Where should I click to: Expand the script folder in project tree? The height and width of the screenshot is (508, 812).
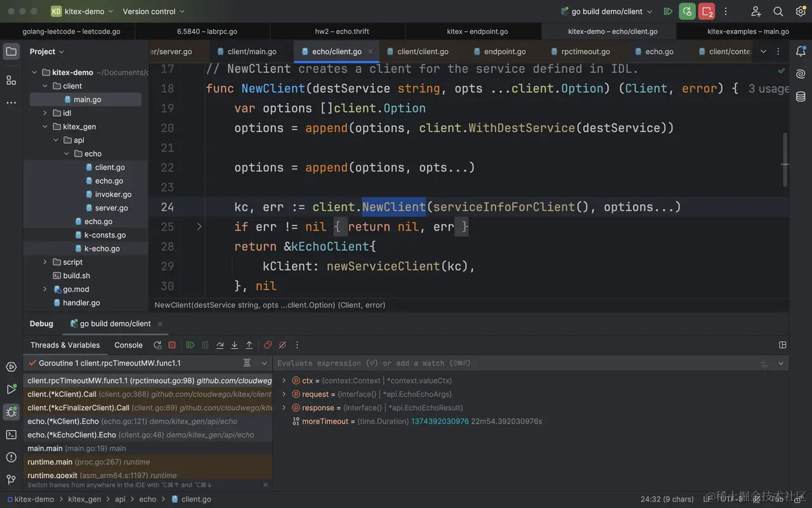click(45, 262)
